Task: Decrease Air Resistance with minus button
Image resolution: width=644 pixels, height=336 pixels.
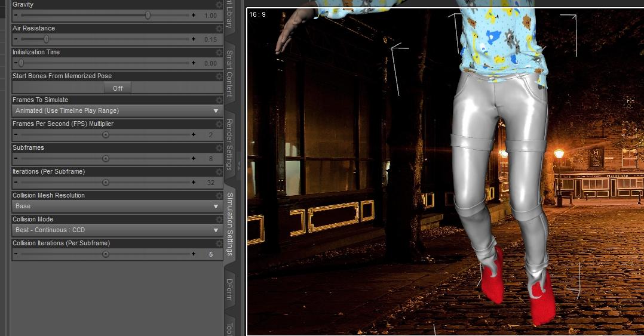Action: 16,39
